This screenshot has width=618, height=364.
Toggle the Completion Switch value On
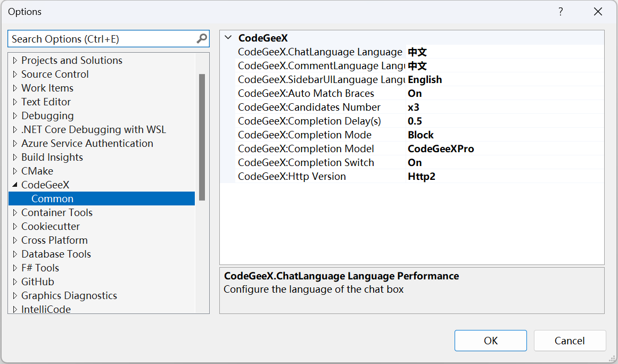(x=415, y=162)
